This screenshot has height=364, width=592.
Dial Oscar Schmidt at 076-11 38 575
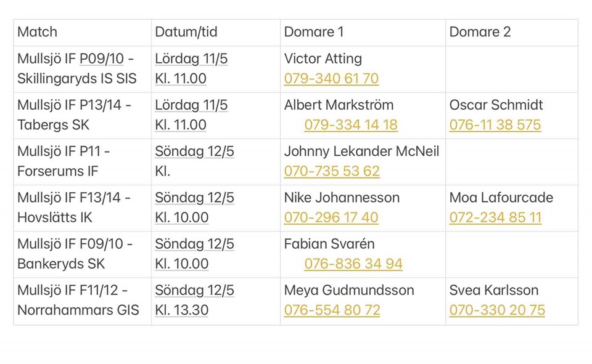(495, 125)
